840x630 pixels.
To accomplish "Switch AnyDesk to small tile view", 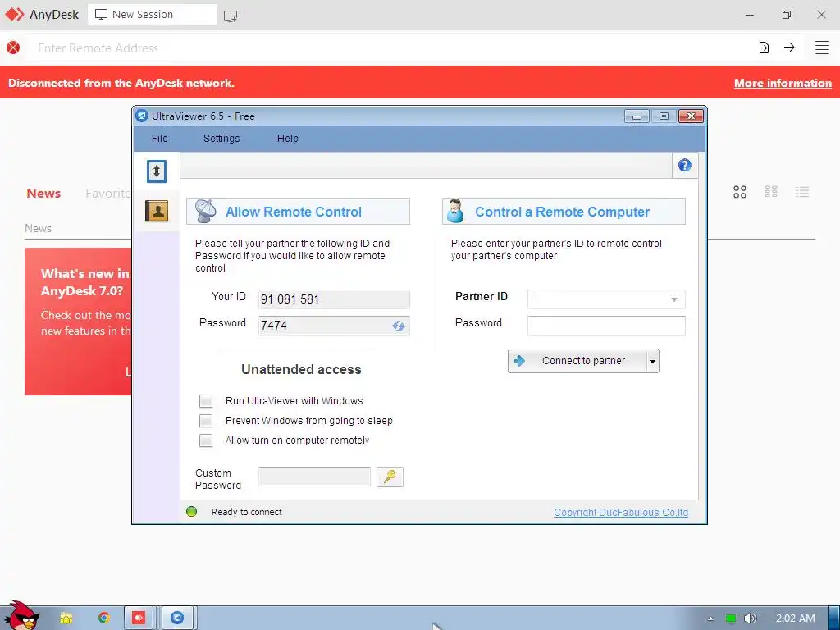I will point(771,192).
